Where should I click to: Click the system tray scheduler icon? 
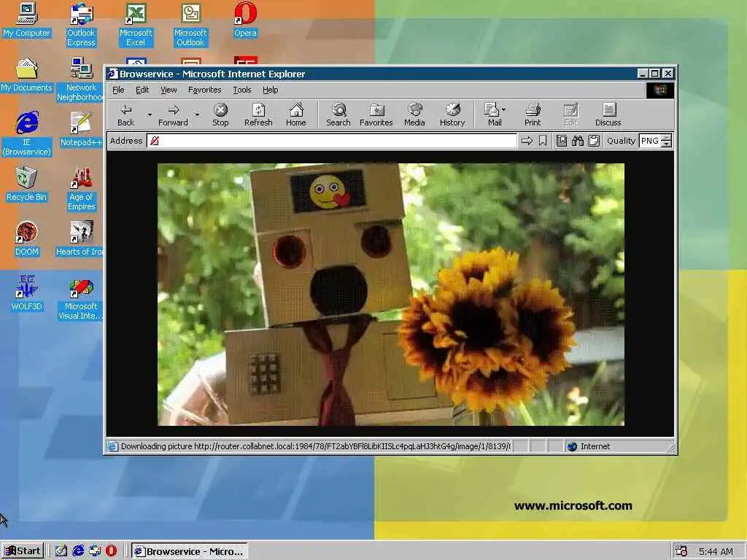click(x=682, y=551)
